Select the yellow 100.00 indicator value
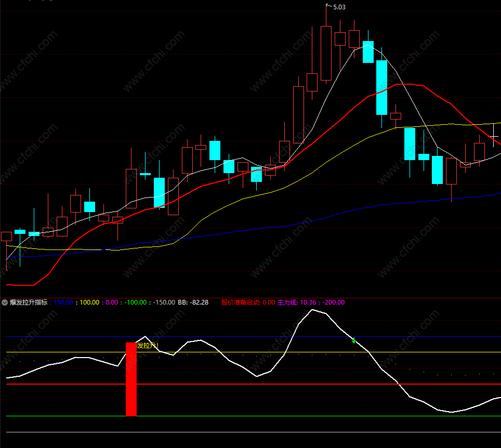Viewport: 501px width, 448px height. click(x=89, y=302)
